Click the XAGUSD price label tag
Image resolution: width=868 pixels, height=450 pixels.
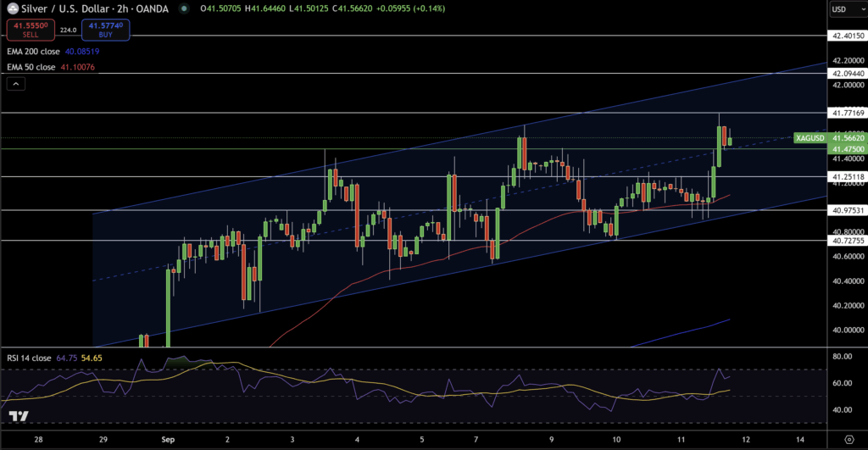click(810, 137)
